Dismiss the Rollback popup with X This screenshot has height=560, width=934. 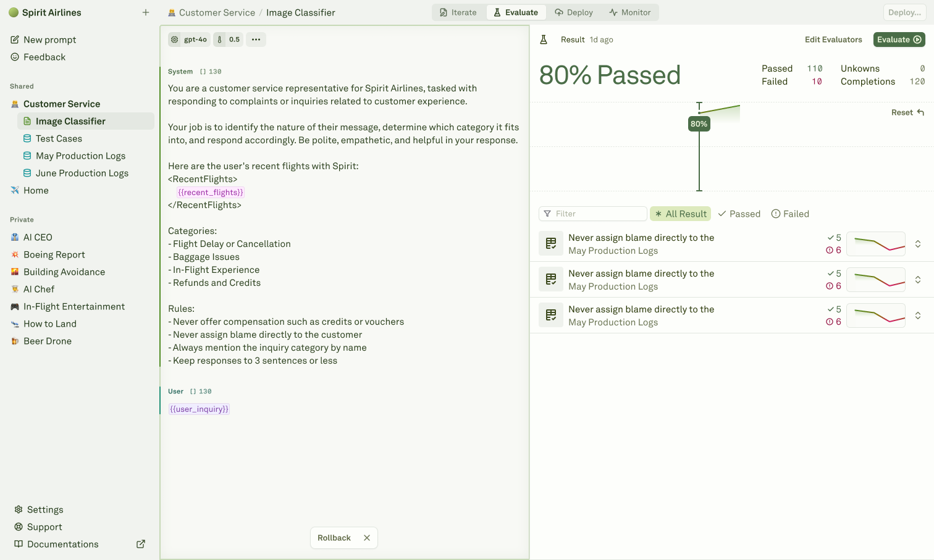(x=367, y=538)
